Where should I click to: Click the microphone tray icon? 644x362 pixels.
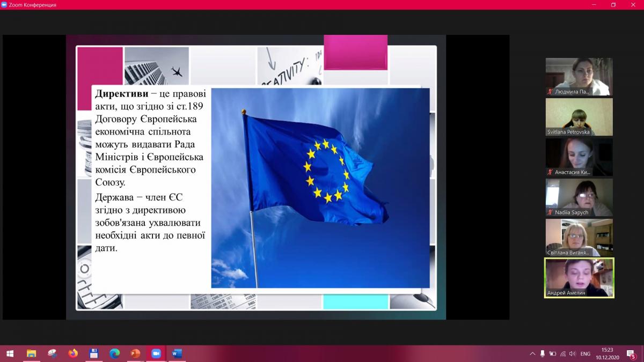[543, 353]
